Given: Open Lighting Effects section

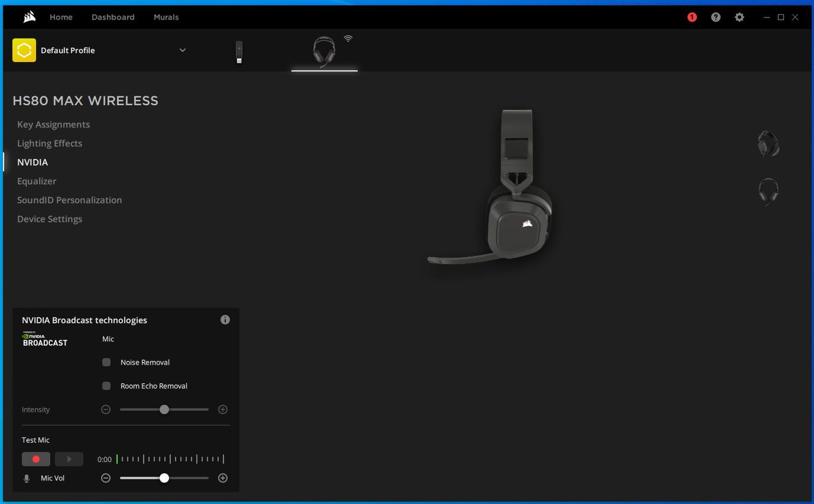Looking at the screenshot, I should coord(50,143).
